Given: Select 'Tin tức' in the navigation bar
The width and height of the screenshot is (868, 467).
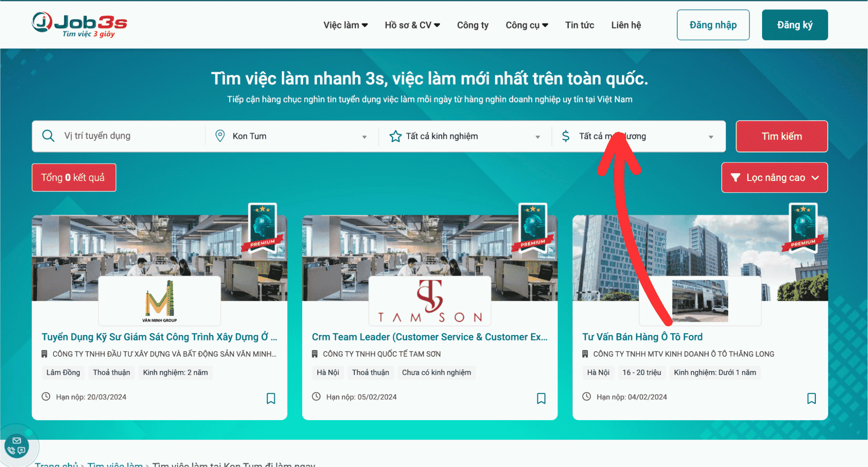Looking at the screenshot, I should pos(579,25).
